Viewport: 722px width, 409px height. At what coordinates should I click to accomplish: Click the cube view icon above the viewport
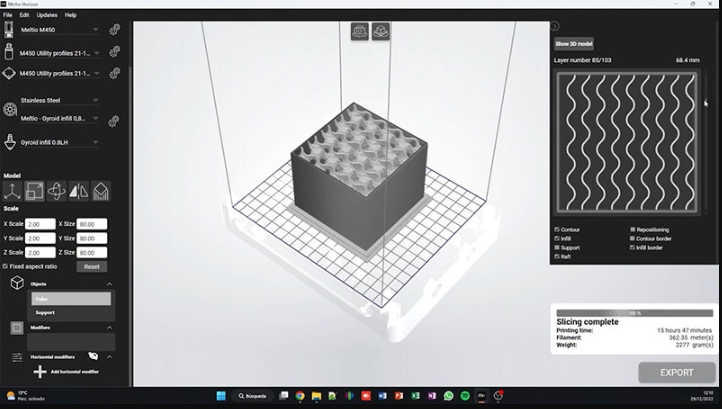tap(381, 31)
